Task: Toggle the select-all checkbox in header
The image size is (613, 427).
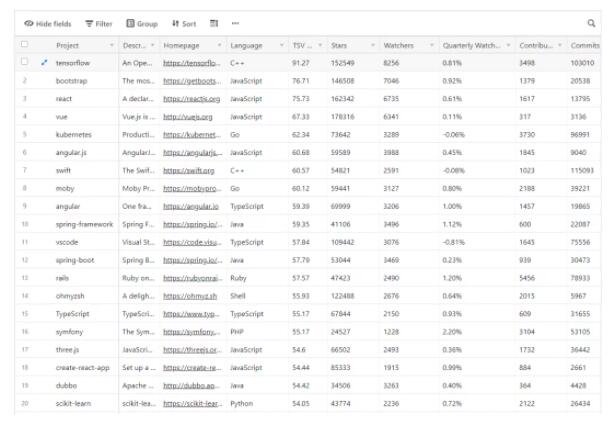Action: (25, 44)
